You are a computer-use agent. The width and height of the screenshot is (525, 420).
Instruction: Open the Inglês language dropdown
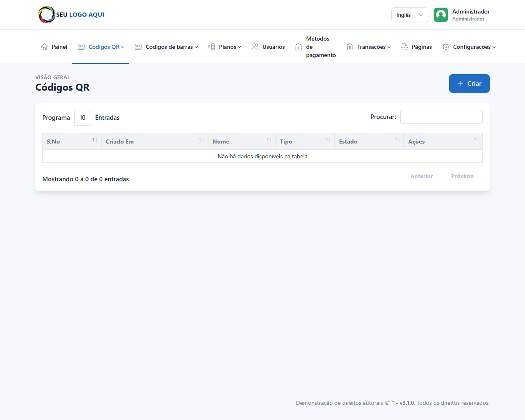[410, 15]
